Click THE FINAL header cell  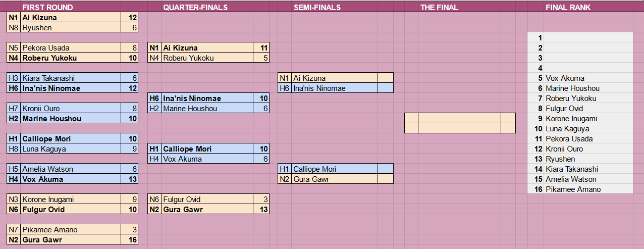point(439,7)
